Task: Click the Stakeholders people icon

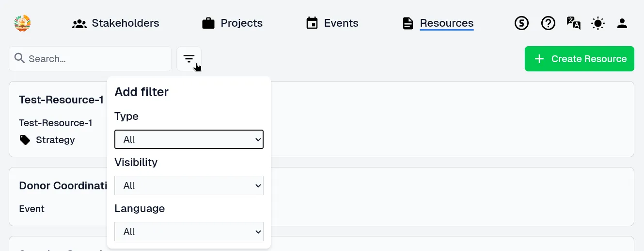Action: [79, 23]
